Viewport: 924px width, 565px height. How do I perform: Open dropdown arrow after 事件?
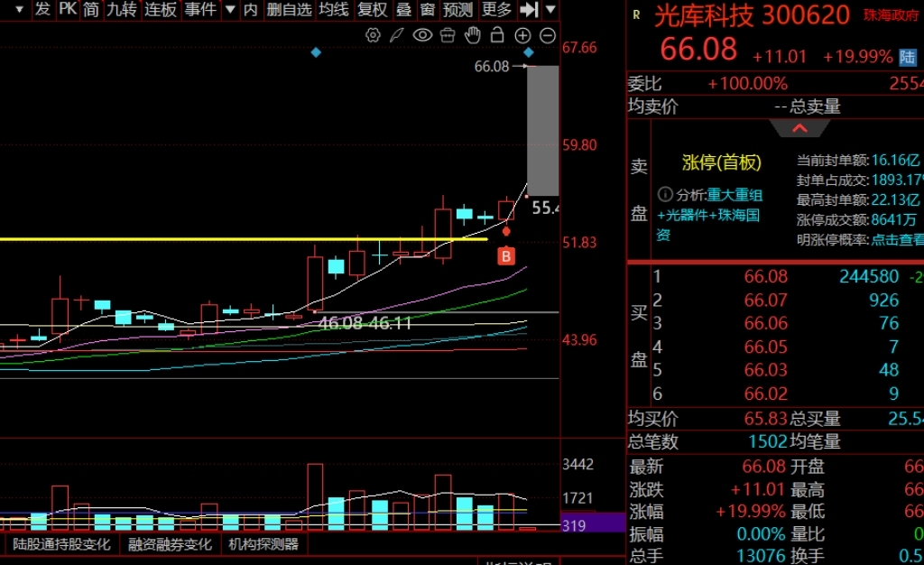[230, 9]
